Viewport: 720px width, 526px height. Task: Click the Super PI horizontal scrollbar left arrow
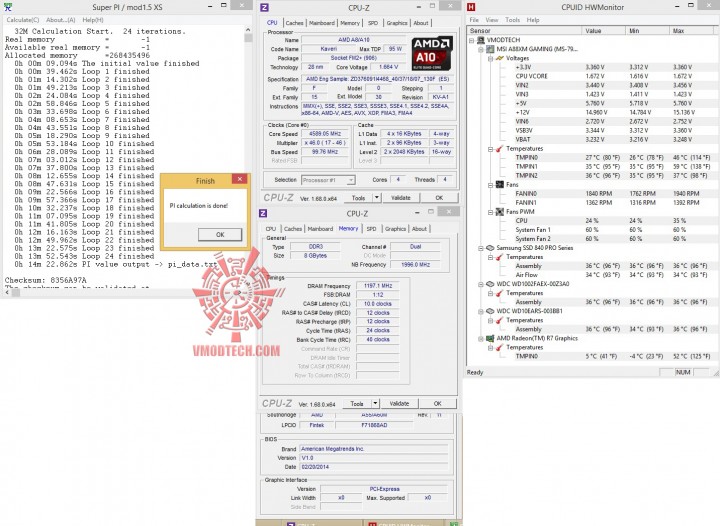[x=6, y=293]
